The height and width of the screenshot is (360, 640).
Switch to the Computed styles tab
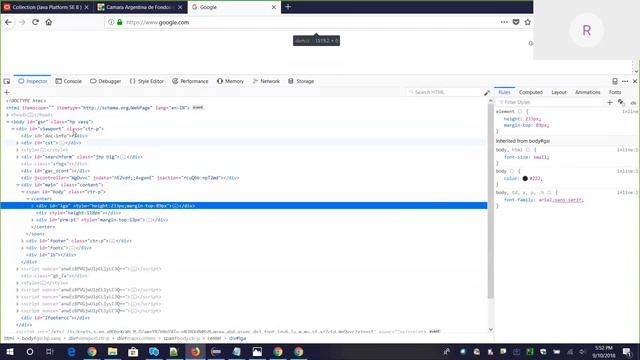[531, 92]
